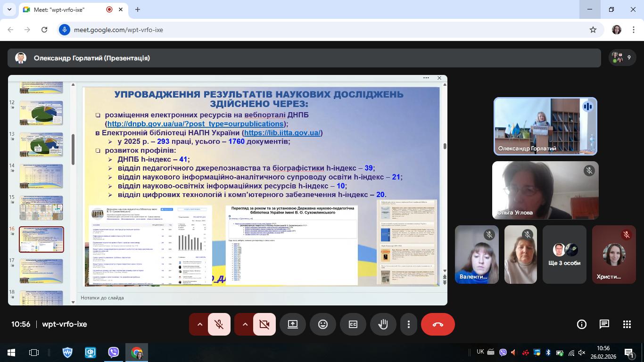Open the tab search dropdown arrow
The width and height of the screenshot is (644, 362).
pos(9,9)
